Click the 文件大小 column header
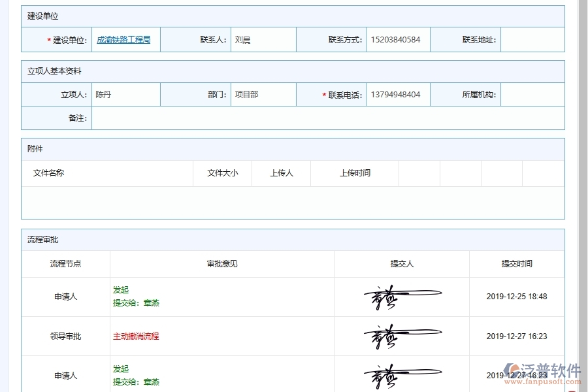This screenshot has width=588, height=392. [222, 173]
